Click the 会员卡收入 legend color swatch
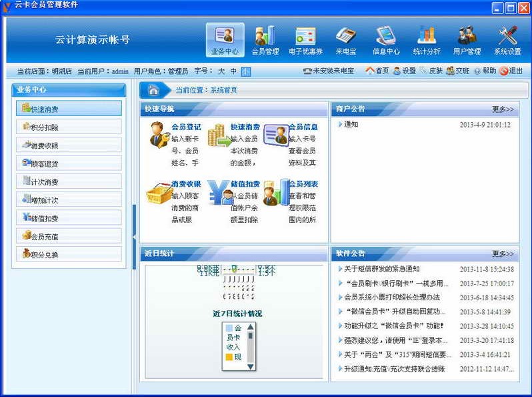 229,328
